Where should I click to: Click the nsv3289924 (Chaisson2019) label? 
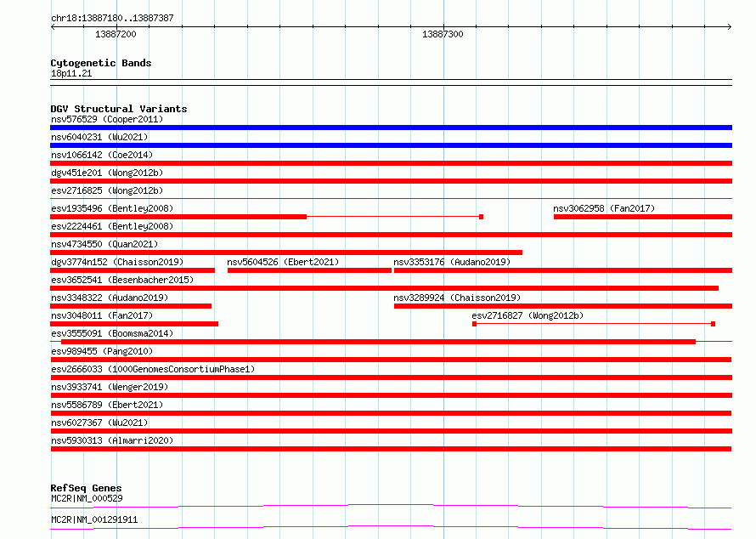tap(457, 298)
